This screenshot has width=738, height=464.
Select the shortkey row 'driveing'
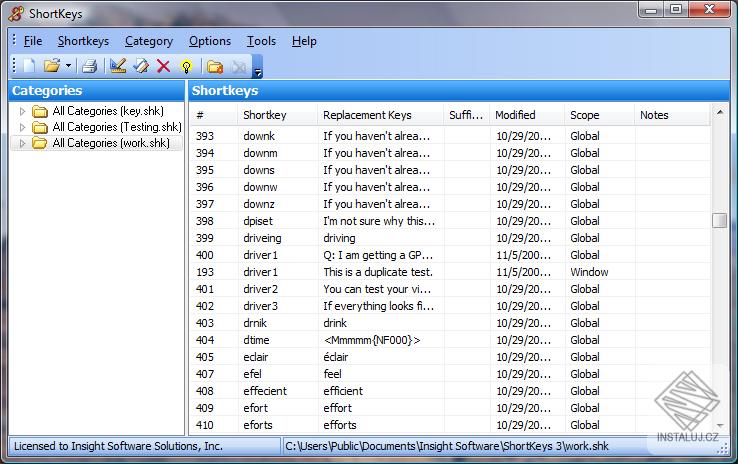pyautogui.click(x=450, y=238)
